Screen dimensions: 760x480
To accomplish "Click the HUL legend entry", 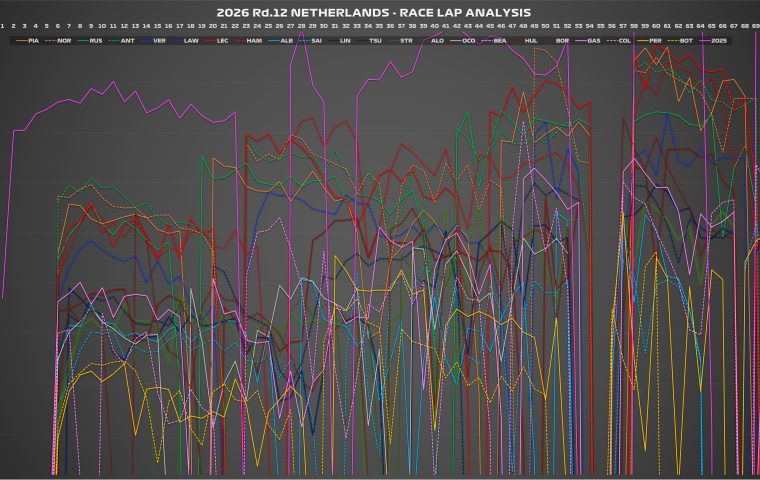I will click(525, 41).
